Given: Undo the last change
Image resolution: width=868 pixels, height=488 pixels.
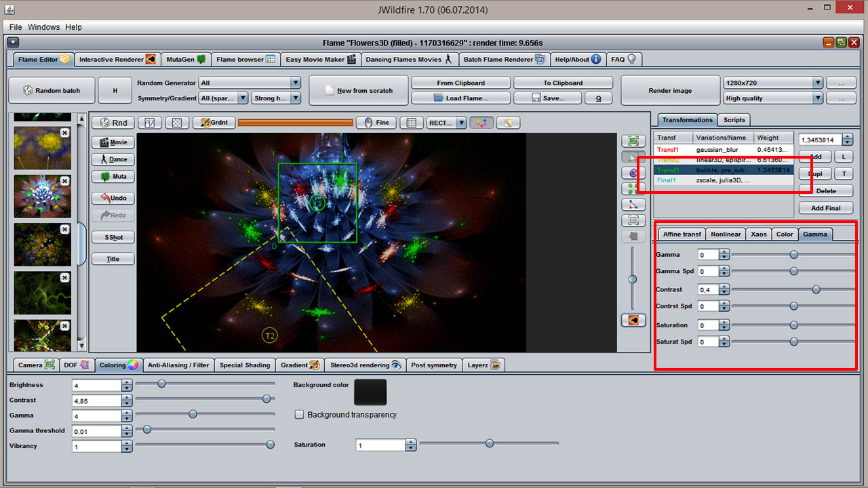Looking at the screenshot, I should point(113,198).
